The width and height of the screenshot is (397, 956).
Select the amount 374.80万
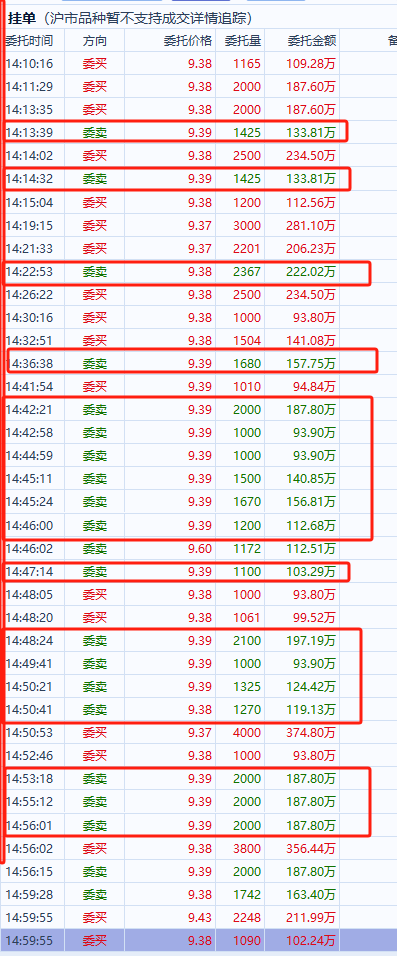tap(311, 733)
